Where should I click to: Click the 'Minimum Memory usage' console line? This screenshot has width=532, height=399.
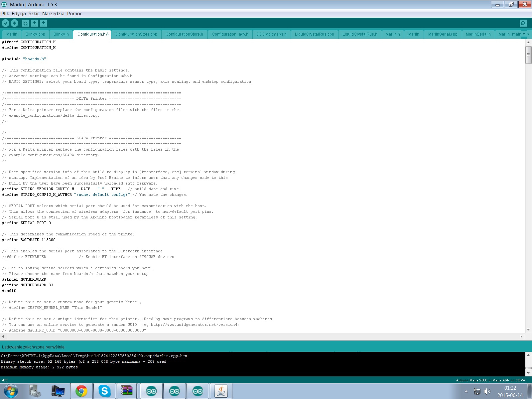[x=39, y=367]
